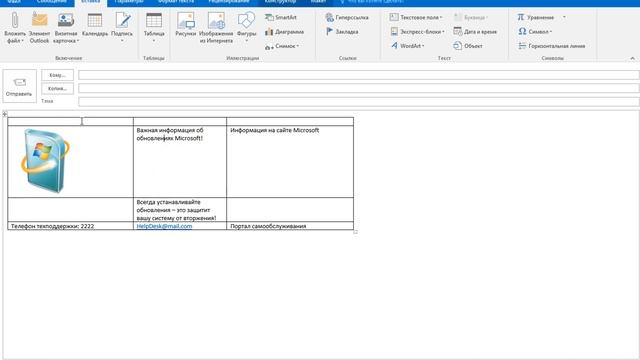This screenshot has width=640, height=360.
Task: Open the Таблица insert menu
Action: coord(154,28)
